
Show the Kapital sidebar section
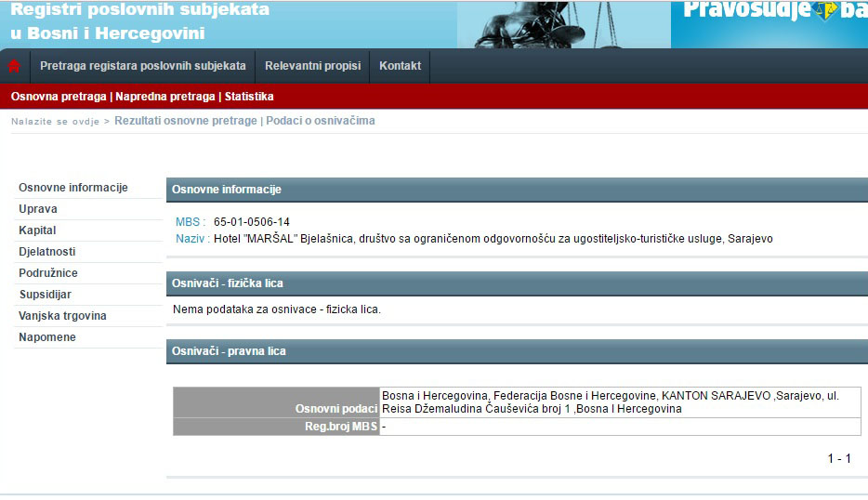[37, 230]
